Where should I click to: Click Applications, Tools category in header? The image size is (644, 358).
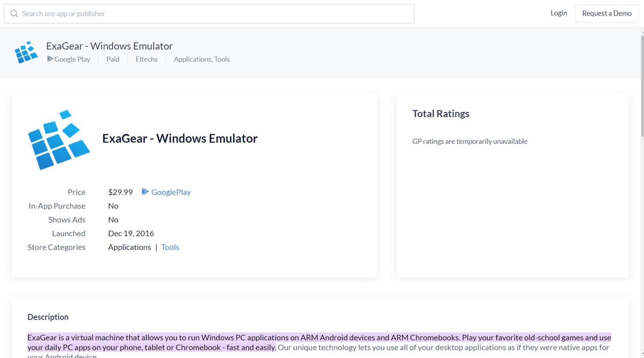pos(202,59)
